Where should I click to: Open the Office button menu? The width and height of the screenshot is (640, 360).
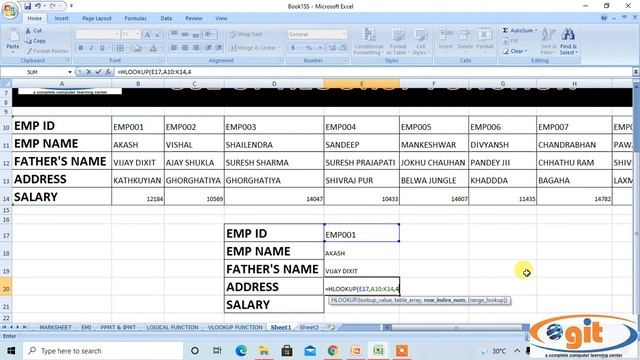10,10
